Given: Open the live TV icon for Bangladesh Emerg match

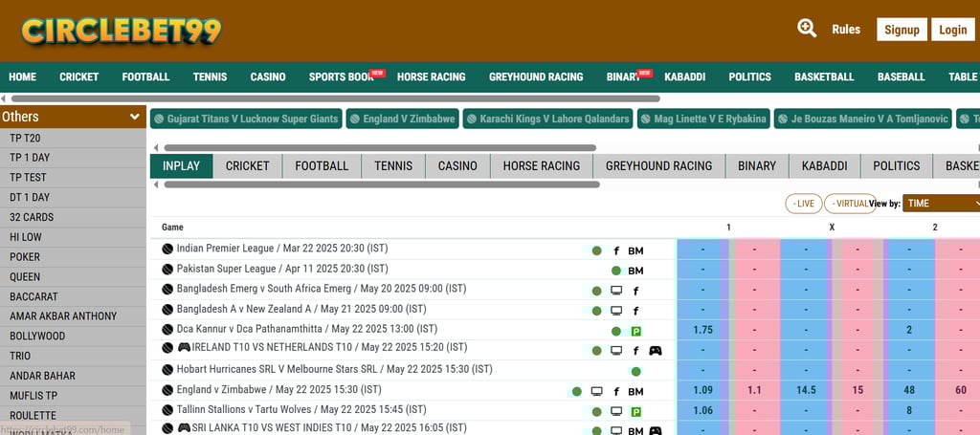Looking at the screenshot, I should coord(616,291).
